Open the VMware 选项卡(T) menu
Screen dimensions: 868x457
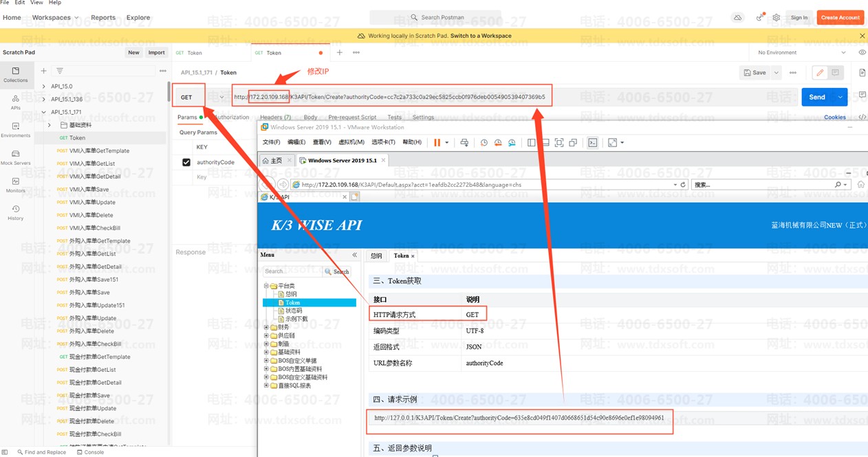pos(383,142)
